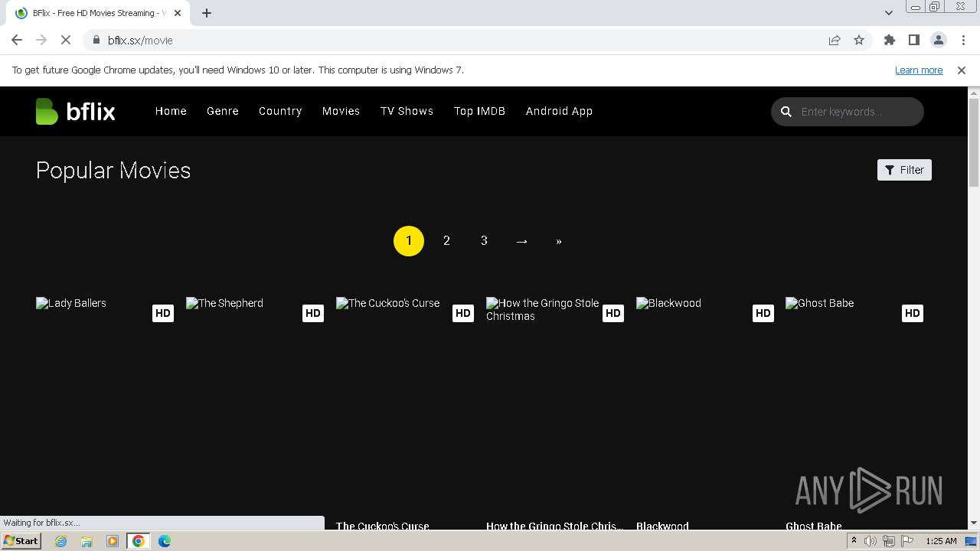Open File Explorer from taskbar
980x551 pixels.
pos(87,541)
